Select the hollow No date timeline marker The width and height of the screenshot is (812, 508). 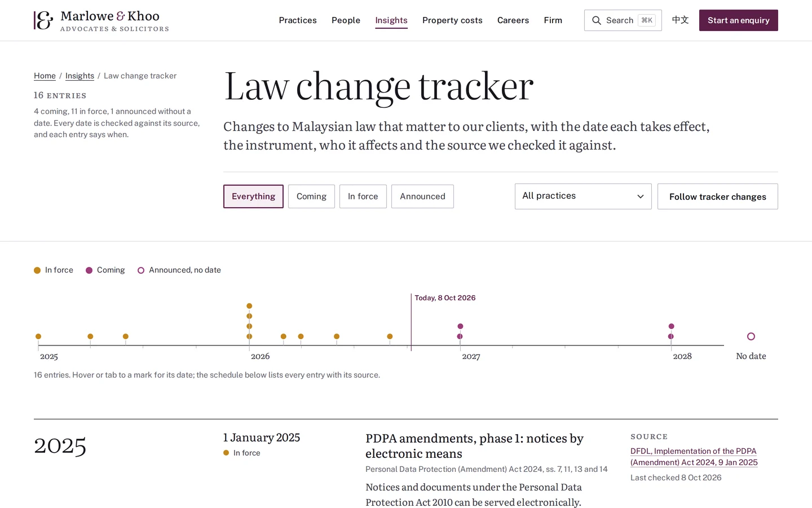751,336
